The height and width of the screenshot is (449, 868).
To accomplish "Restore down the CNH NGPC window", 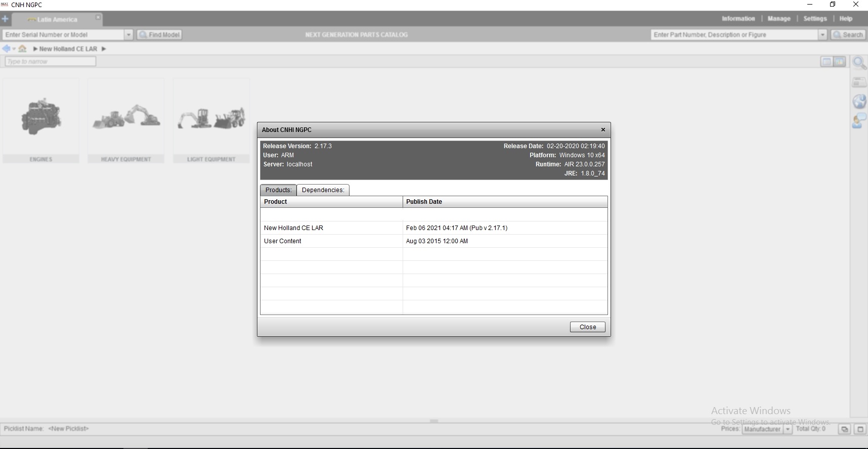I will click(833, 5).
